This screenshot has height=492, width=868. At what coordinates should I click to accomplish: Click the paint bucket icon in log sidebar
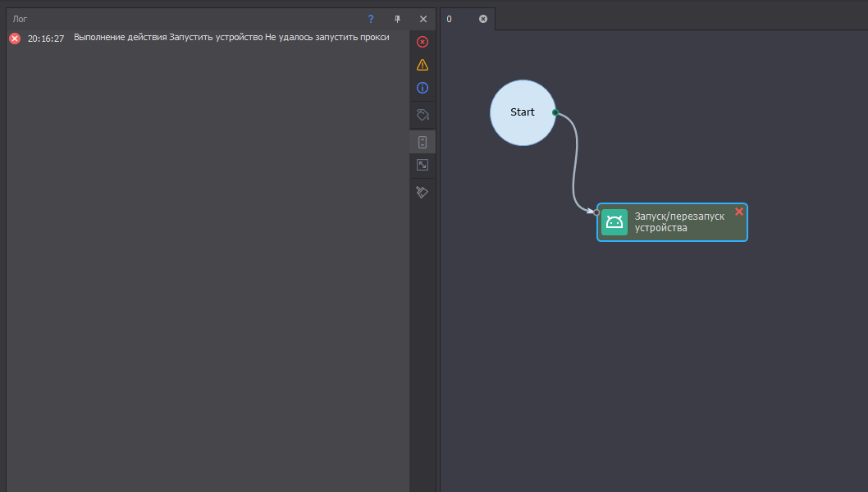point(423,115)
